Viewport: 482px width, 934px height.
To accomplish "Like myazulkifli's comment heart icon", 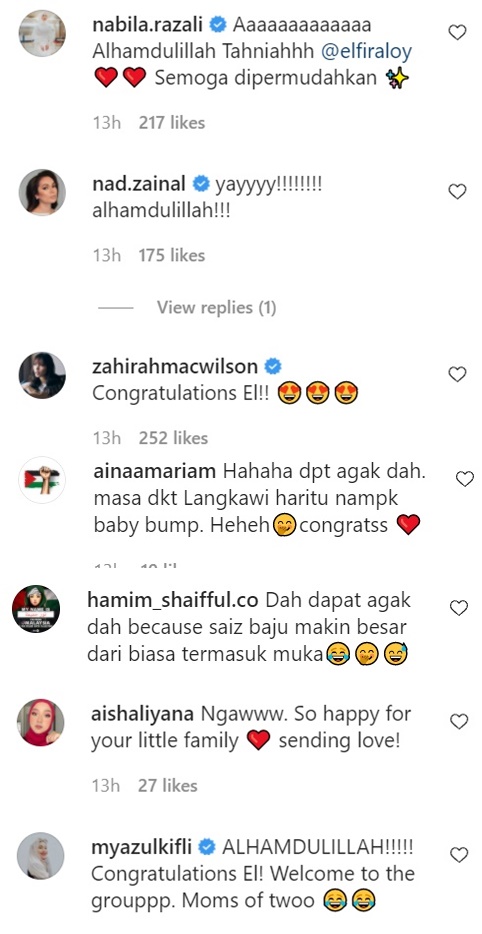I will pos(459,855).
